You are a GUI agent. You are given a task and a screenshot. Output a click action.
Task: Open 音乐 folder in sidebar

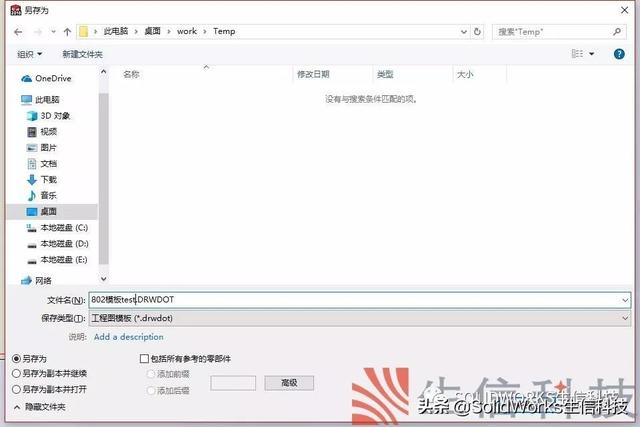(42, 196)
